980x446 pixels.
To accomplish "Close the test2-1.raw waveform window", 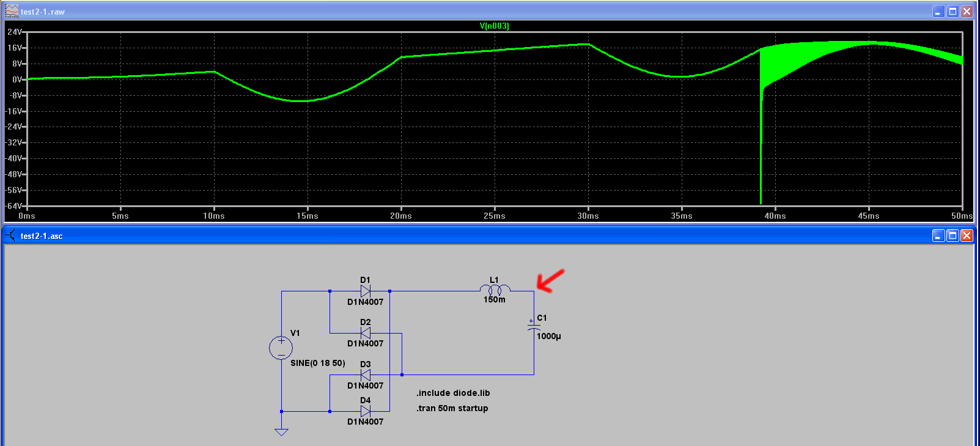I will pos(967,11).
